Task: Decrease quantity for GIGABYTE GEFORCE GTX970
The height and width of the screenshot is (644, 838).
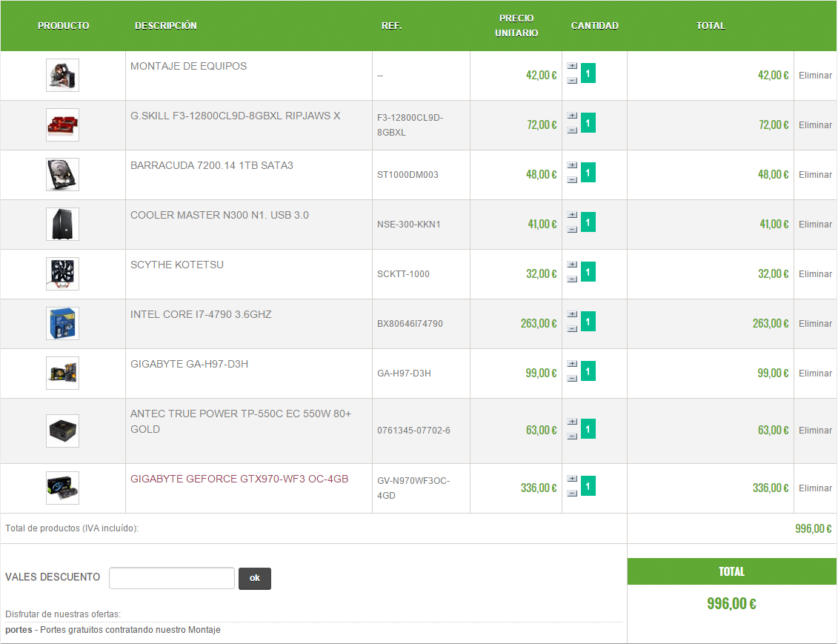Action: 572,494
